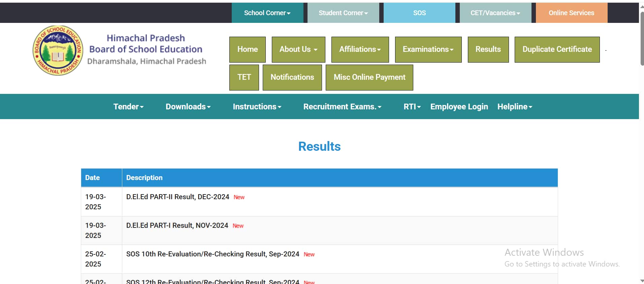Expand the Tender menu
644x284 pixels.
tap(128, 107)
